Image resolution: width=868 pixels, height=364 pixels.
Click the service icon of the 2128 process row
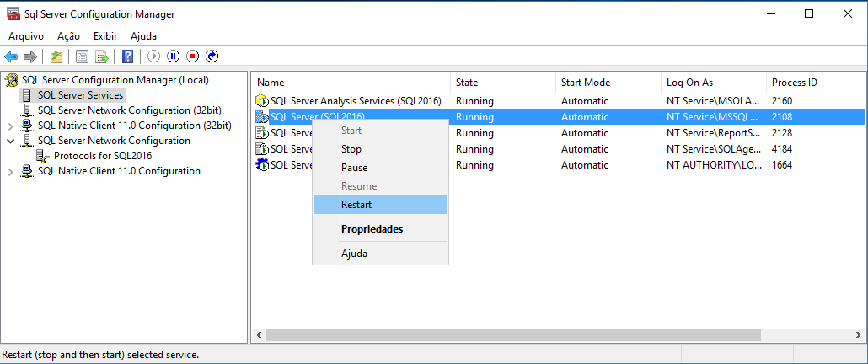click(262, 133)
